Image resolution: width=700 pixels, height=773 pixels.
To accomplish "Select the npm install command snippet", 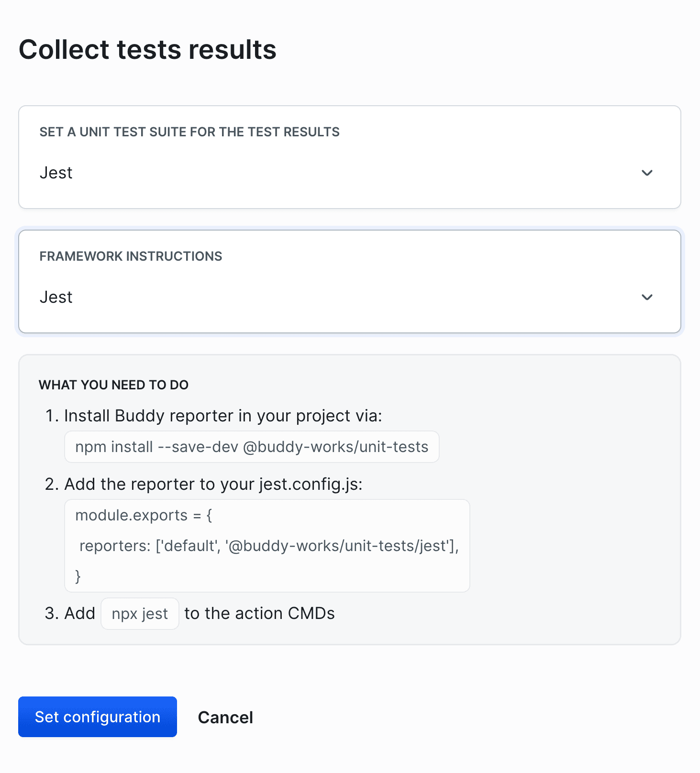I will [251, 446].
